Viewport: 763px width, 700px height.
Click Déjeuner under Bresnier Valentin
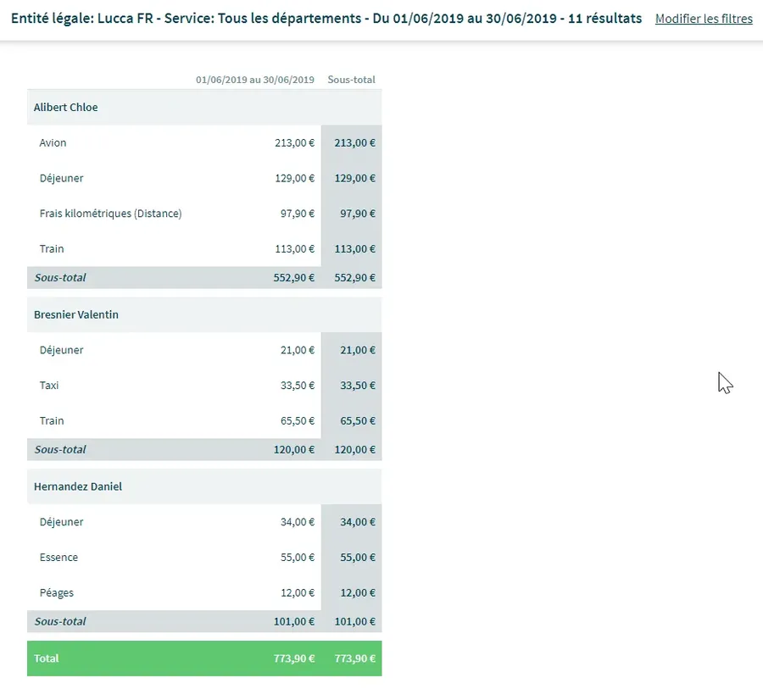[61, 350]
